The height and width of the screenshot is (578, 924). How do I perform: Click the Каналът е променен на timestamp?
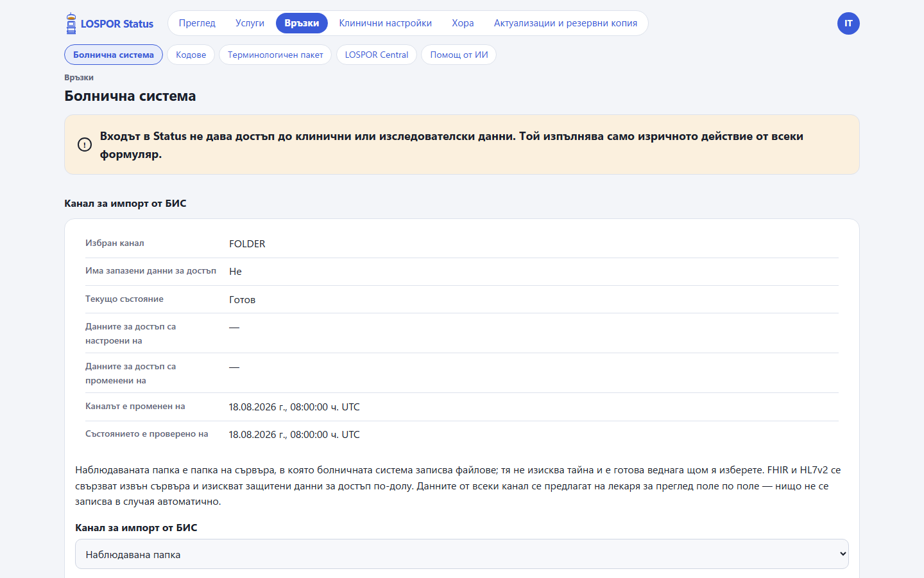coord(295,407)
